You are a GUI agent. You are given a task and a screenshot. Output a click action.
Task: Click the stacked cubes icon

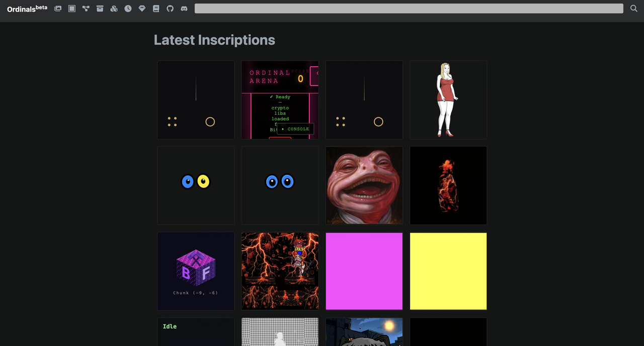point(114,9)
